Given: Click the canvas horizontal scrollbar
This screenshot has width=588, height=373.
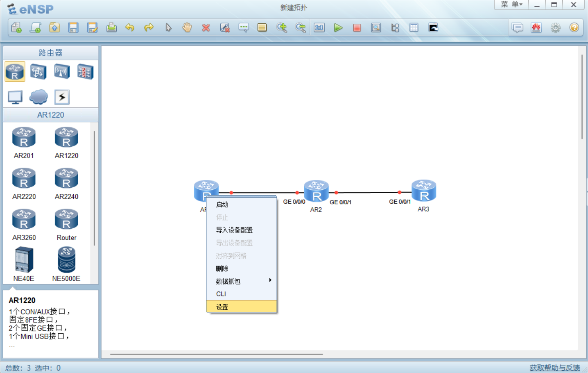Looking at the screenshot, I should click(x=216, y=354).
